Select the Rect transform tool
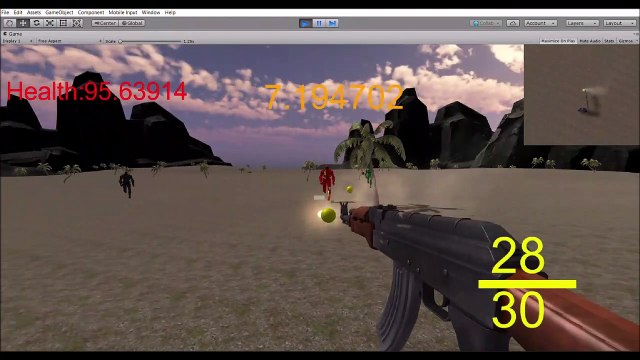 [63, 23]
